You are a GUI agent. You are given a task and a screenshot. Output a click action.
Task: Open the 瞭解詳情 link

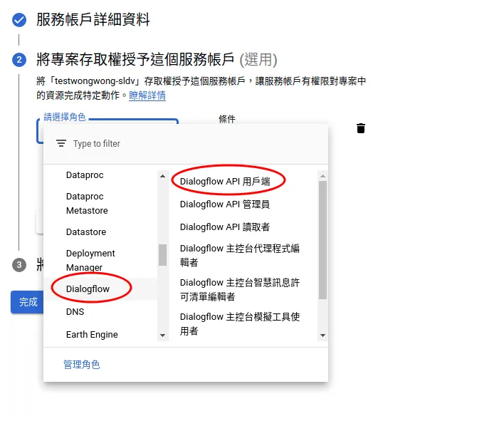coord(147,95)
